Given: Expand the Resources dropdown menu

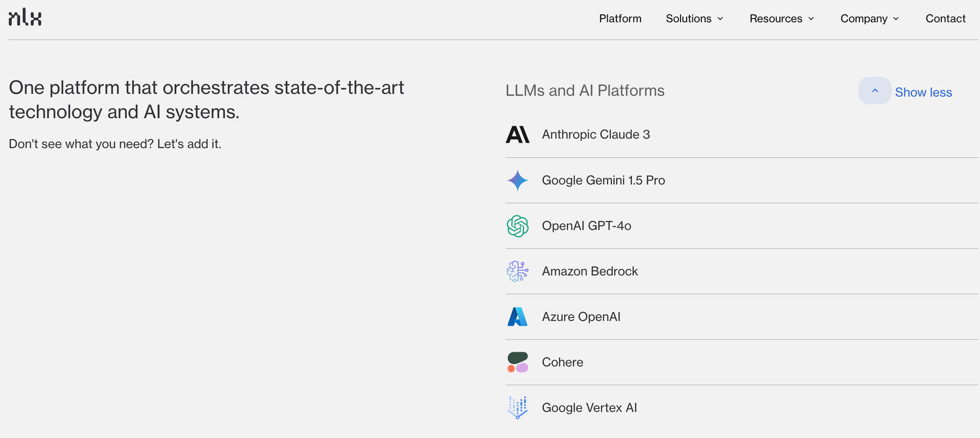Looking at the screenshot, I should (782, 19).
